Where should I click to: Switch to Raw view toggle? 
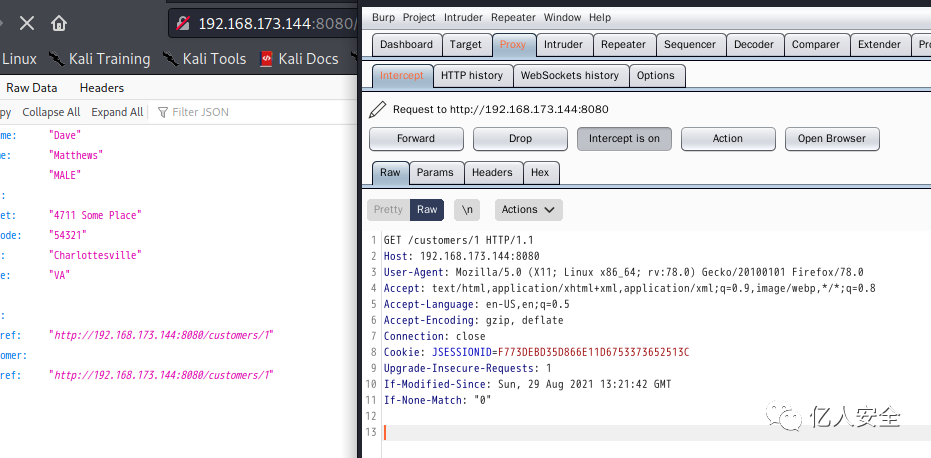click(427, 210)
